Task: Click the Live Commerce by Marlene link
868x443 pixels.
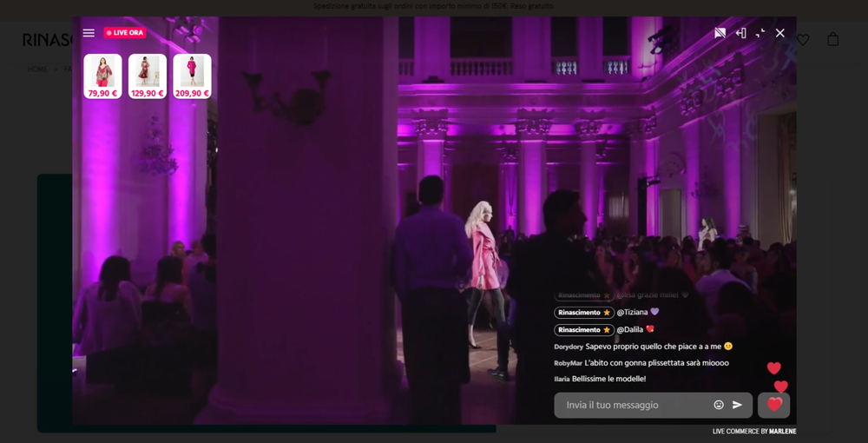Action: [x=753, y=432]
